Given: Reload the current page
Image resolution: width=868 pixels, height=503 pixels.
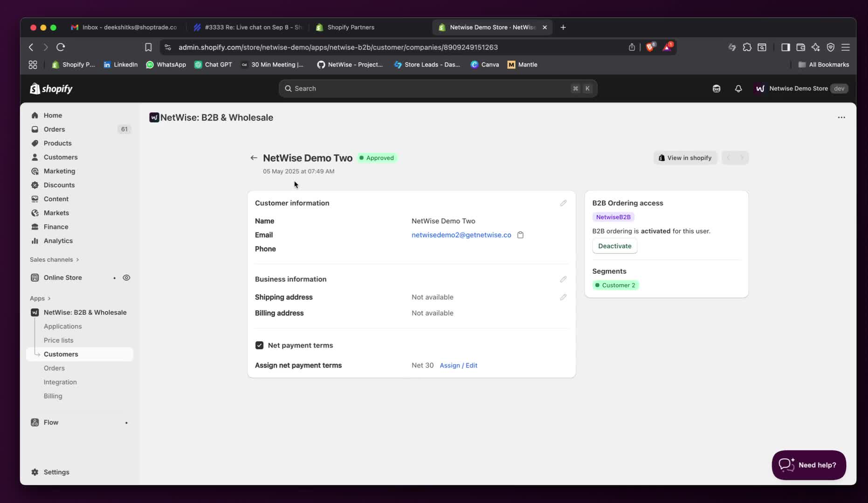Looking at the screenshot, I should tap(61, 47).
